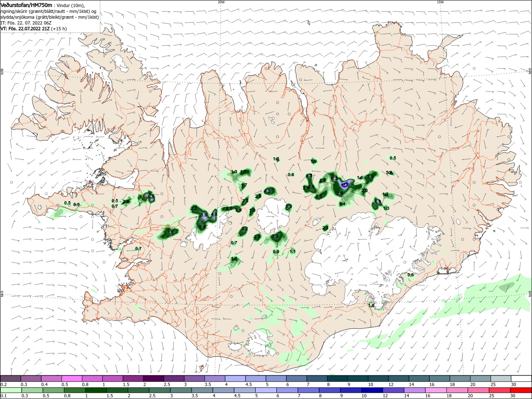This screenshot has width=532, height=399.
Task: Click the 2.8 precipitation value
Action: (319, 196)
